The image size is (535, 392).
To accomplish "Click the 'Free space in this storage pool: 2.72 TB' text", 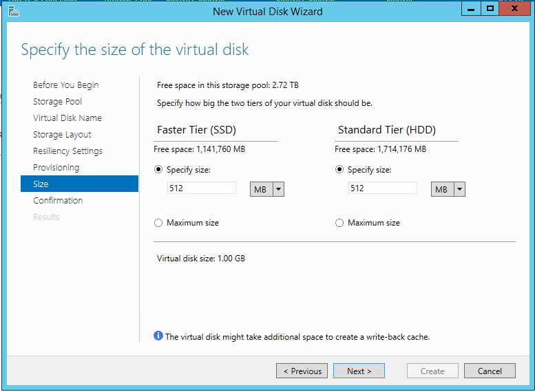I will pos(228,85).
